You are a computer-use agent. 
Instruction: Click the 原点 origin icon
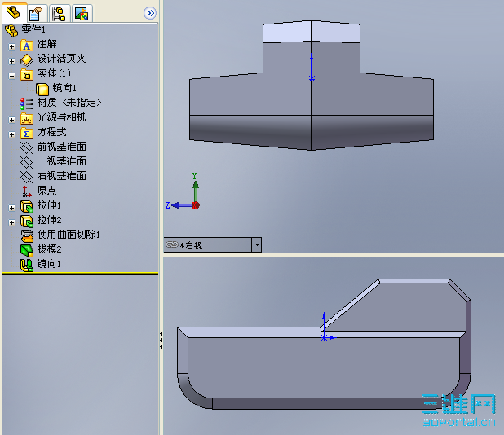point(27,191)
